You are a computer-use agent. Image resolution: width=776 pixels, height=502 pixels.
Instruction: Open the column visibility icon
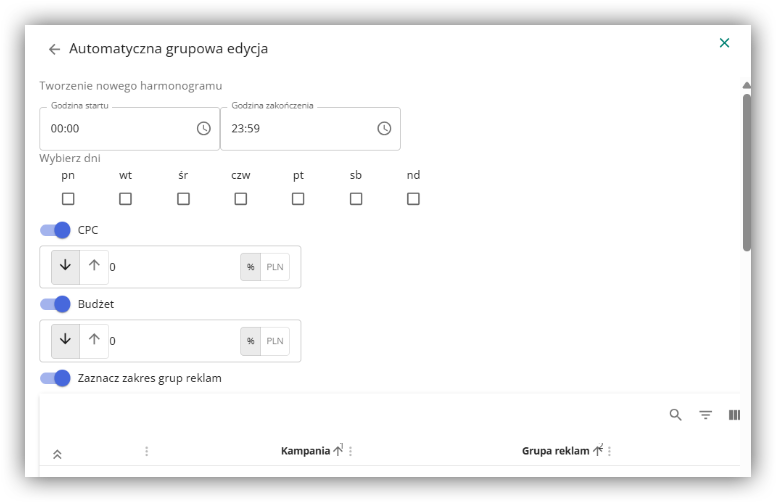point(734,415)
